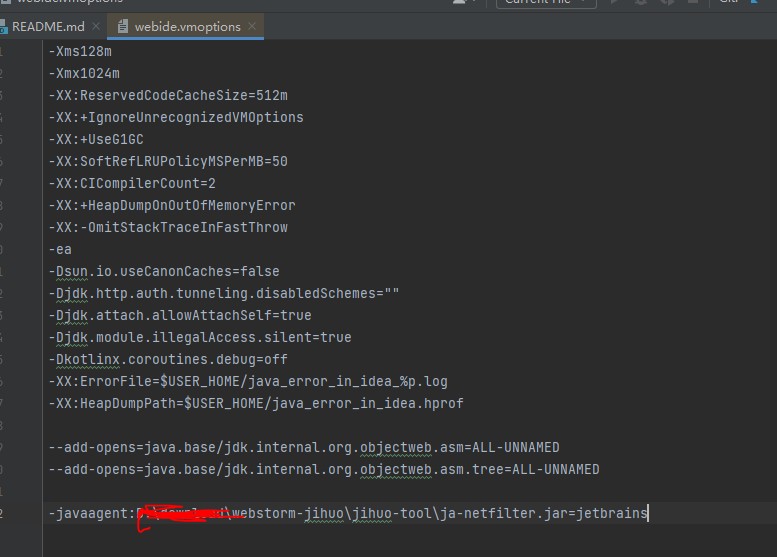The image size is (777, 557).
Task: Select the webide.vmoptions tab
Action: (x=187, y=27)
